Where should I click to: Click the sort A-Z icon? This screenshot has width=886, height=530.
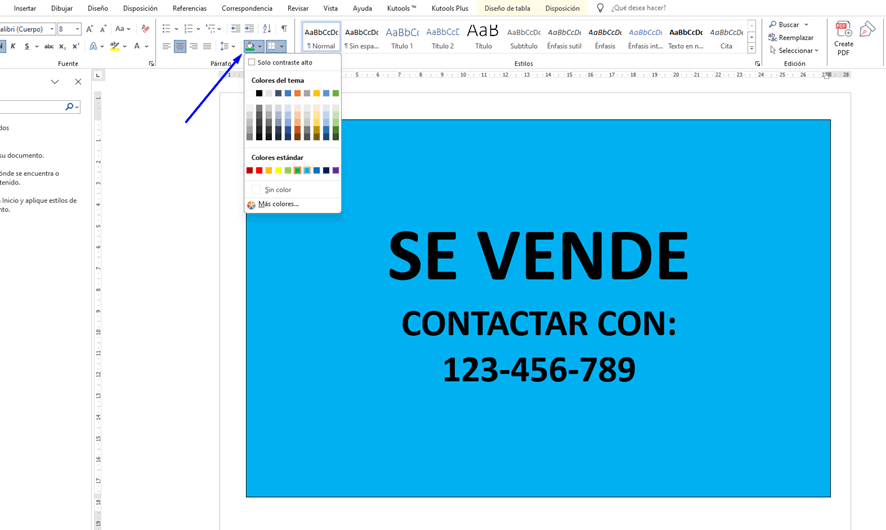[x=267, y=29]
